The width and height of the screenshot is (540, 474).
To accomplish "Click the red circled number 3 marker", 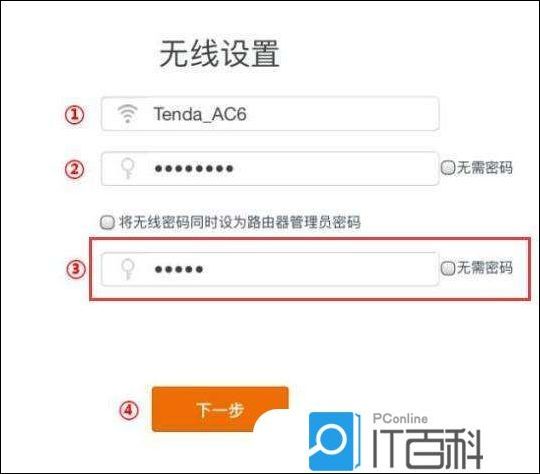I will (76, 269).
